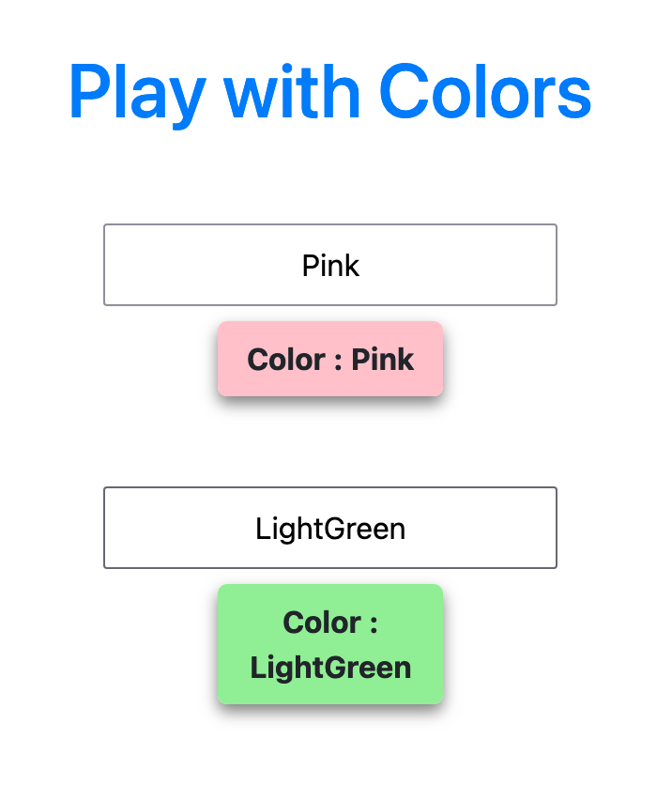Click the word 'Pink' inside the upper box
Image resolution: width=672 pixels, height=785 pixels.
pyautogui.click(x=330, y=266)
